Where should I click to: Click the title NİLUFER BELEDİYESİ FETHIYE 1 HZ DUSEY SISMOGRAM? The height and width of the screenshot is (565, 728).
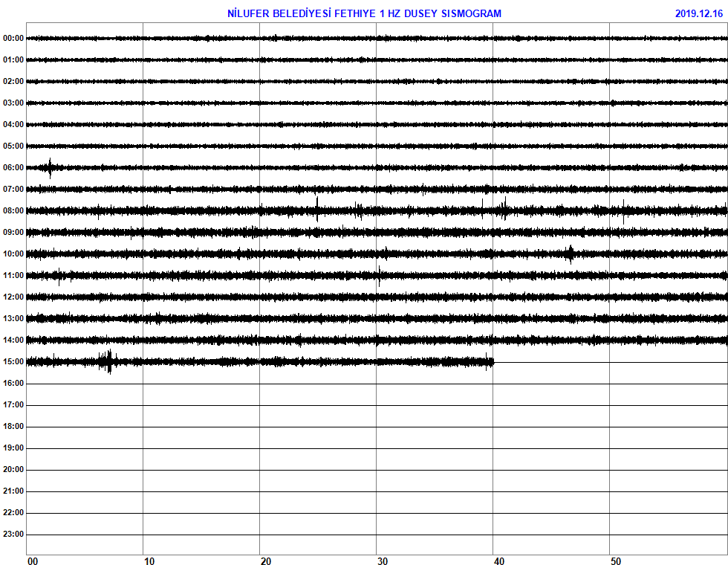pyautogui.click(x=364, y=14)
